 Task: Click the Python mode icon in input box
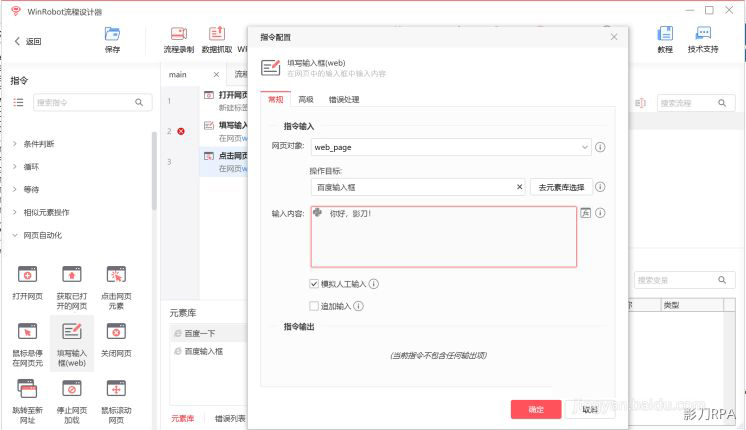318,213
